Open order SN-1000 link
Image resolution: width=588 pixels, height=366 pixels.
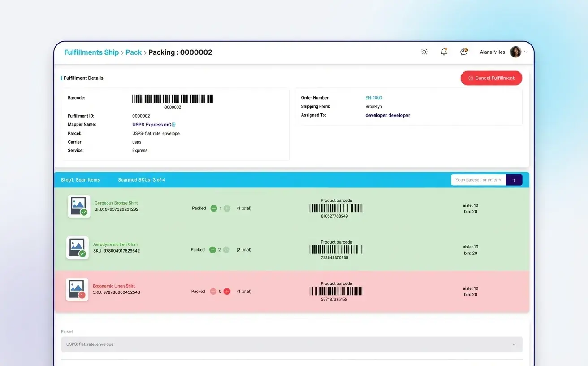pyautogui.click(x=373, y=97)
